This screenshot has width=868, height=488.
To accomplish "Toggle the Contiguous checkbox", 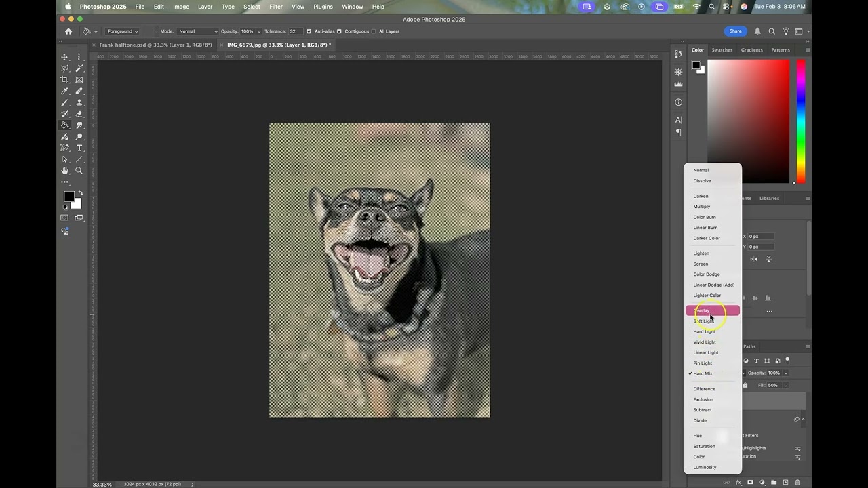I will (x=339, y=31).
